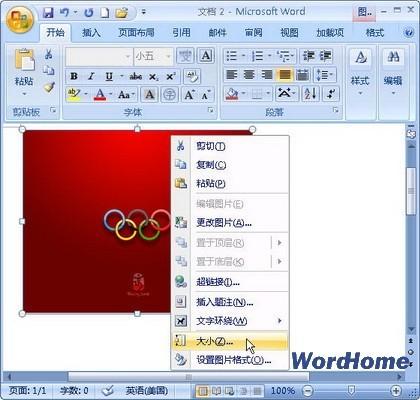Image resolution: width=420 pixels, height=400 pixels.
Task: Click the 100% zoom level
Action: 283,391
